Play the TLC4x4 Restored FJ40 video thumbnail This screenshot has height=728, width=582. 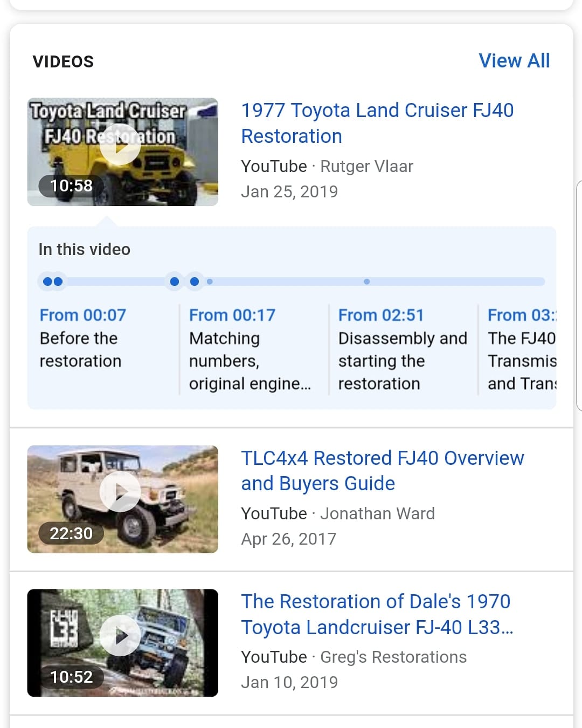(120, 491)
